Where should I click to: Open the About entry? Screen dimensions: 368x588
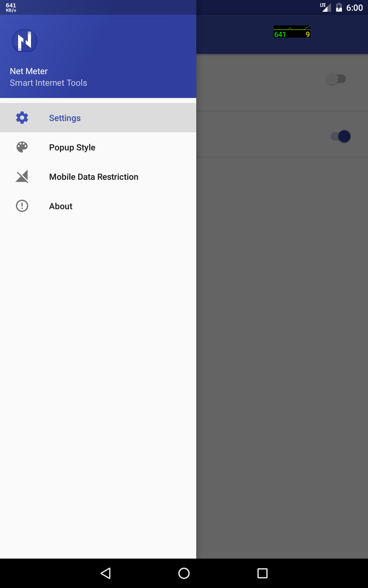point(98,206)
